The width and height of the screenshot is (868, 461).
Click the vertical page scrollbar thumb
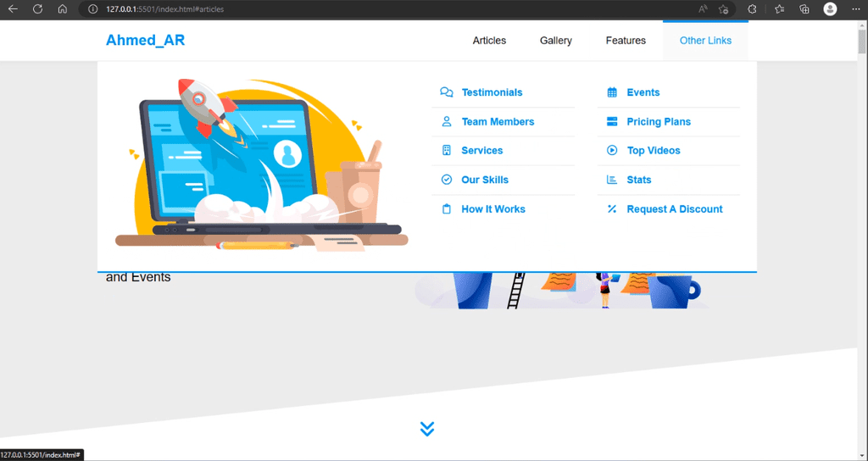[x=862, y=42]
